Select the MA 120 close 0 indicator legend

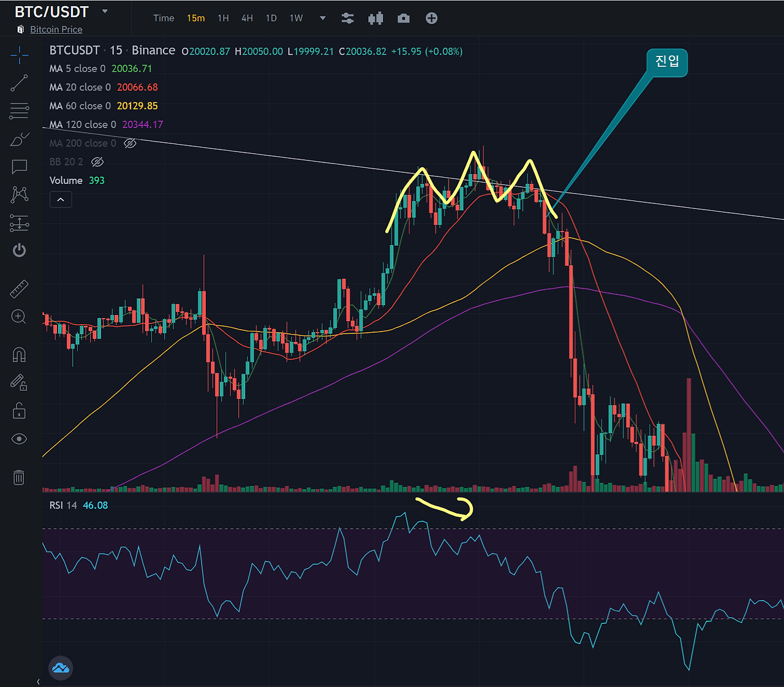point(83,124)
